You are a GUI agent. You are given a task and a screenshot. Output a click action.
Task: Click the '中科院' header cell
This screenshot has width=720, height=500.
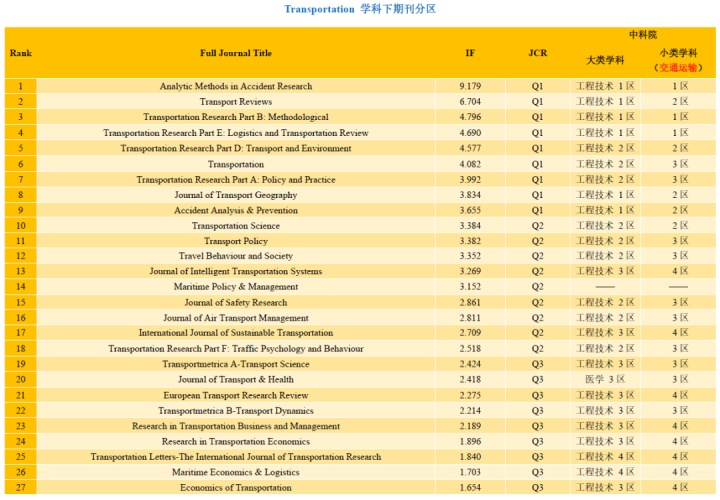(x=643, y=35)
